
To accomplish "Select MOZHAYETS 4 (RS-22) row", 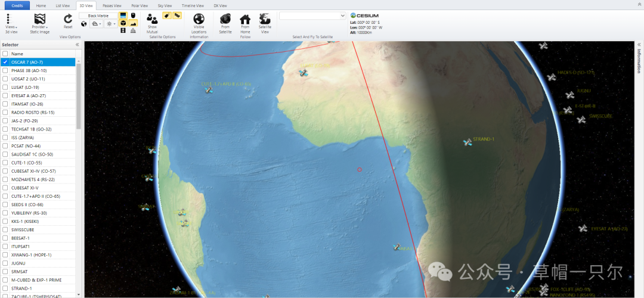I will tap(38, 179).
